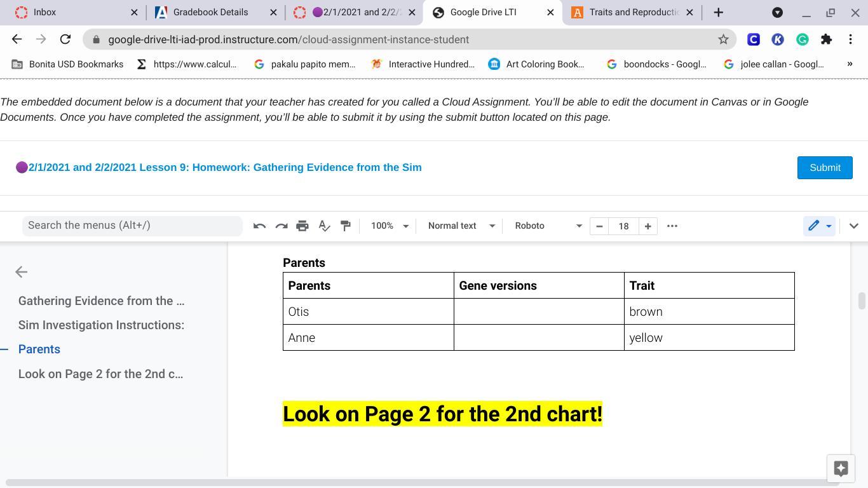The height and width of the screenshot is (488, 868).
Task: Click the horizontal scrollbar at the bottom
Action: tap(423, 484)
